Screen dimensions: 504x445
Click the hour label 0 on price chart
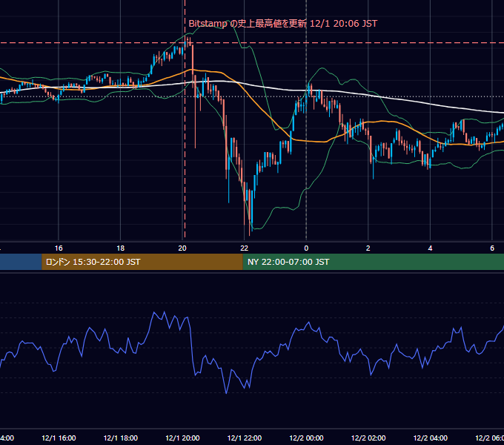[306, 248]
